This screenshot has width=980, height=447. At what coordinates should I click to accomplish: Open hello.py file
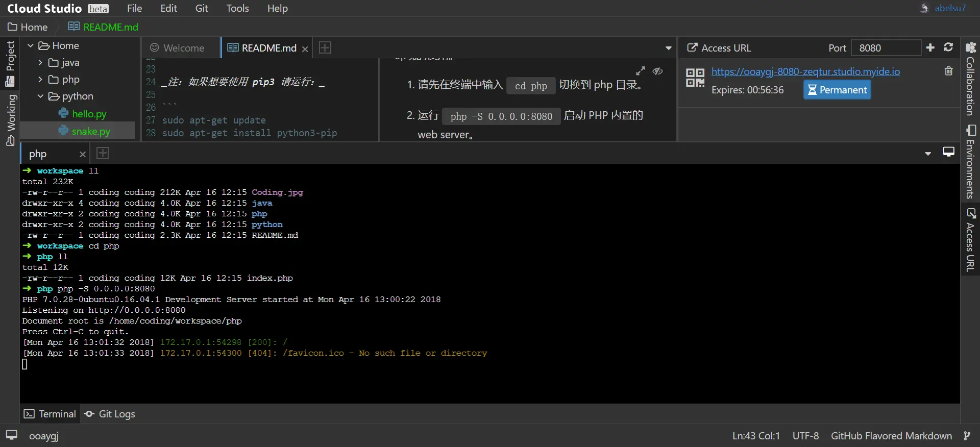[x=83, y=114]
